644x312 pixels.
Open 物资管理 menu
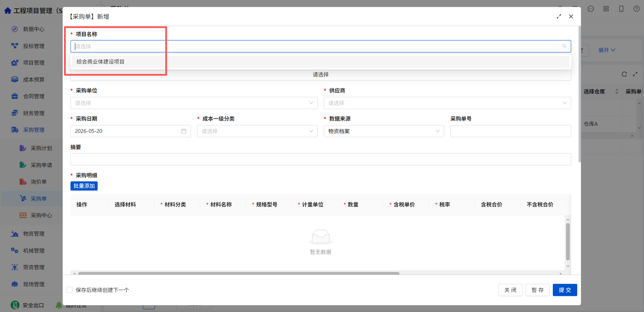[34, 234]
